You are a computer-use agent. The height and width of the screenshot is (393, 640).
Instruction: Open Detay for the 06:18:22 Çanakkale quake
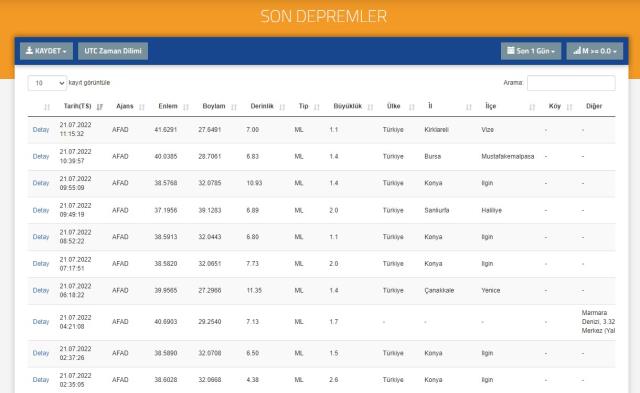41,291
